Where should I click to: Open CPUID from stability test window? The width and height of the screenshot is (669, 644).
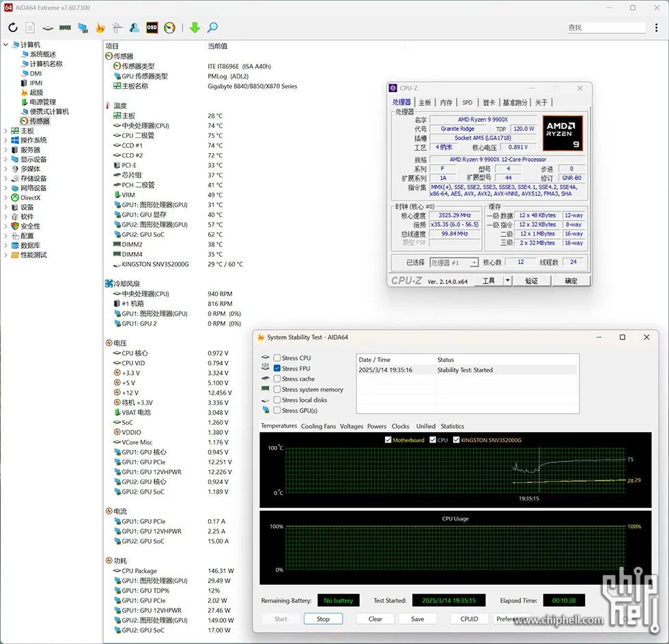tap(470, 619)
